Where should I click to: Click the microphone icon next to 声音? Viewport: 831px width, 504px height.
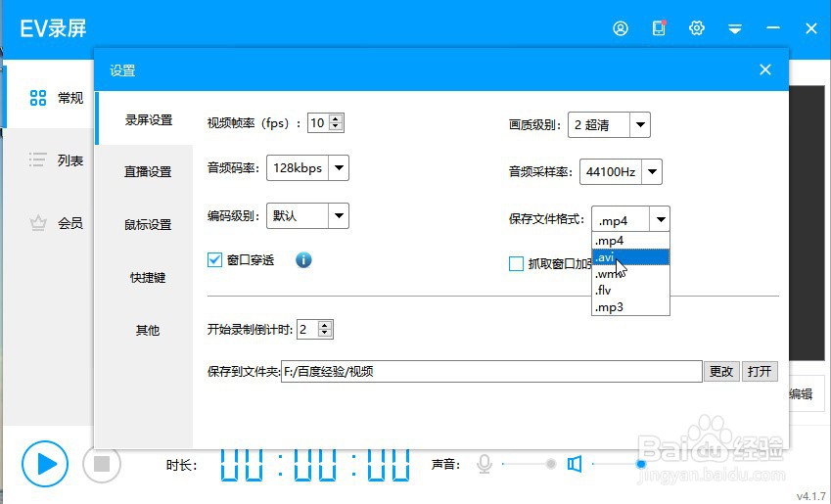[x=484, y=464]
